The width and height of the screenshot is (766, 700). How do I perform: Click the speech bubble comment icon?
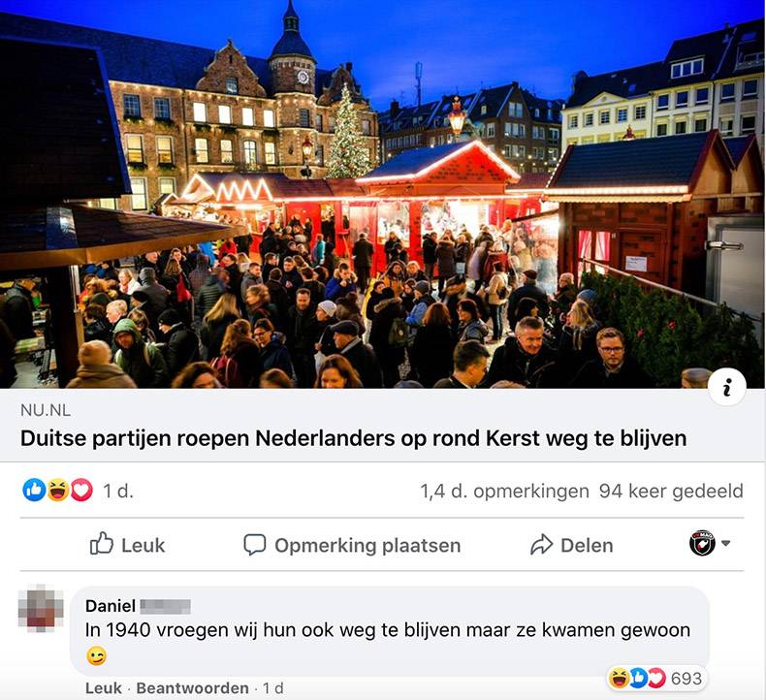tap(254, 545)
